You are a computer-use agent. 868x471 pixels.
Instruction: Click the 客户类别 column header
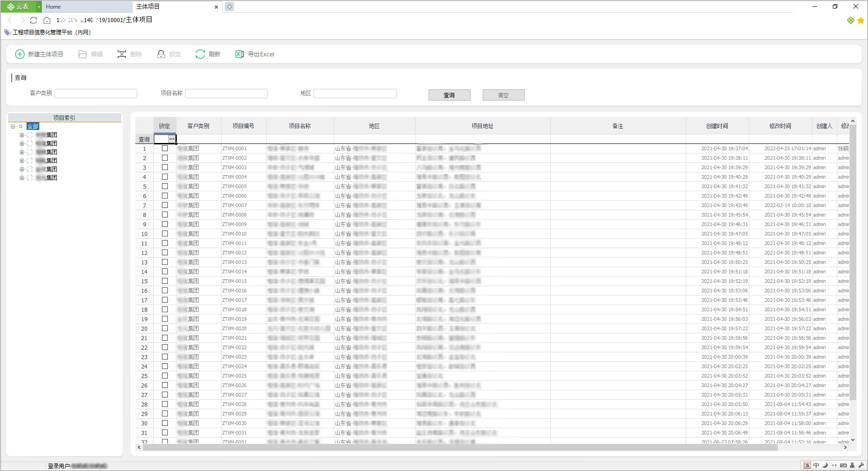click(x=199, y=126)
